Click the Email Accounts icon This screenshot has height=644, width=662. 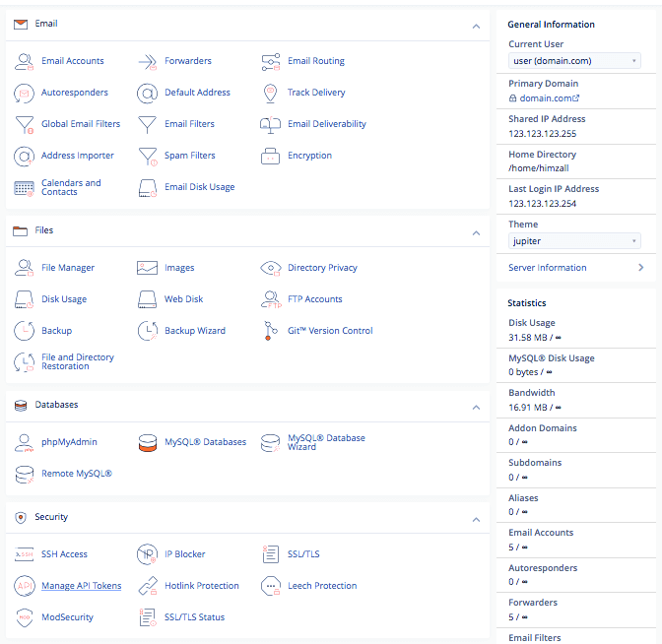(25, 61)
